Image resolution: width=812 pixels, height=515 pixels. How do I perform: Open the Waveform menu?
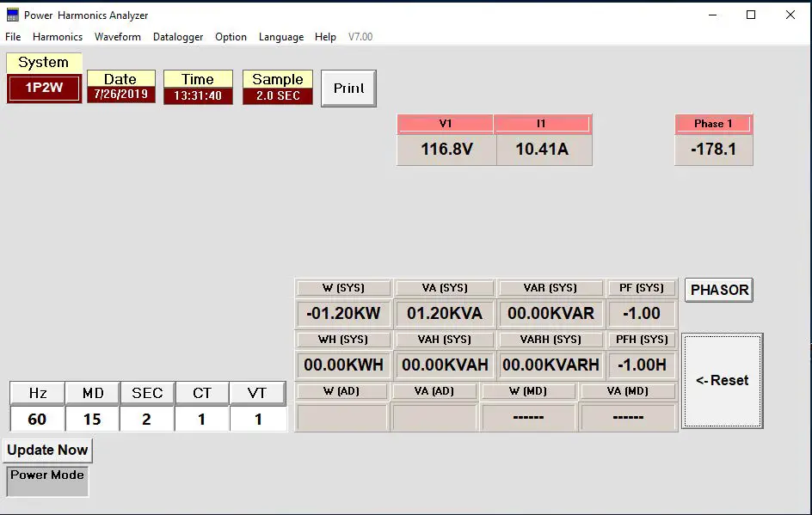(117, 37)
